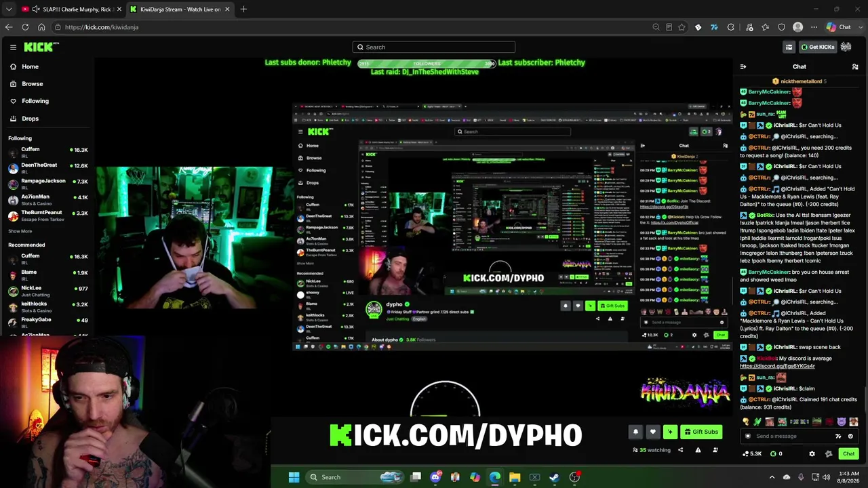Click the Windows taskbar Search box
This screenshot has height=488, width=868.
(x=355, y=477)
